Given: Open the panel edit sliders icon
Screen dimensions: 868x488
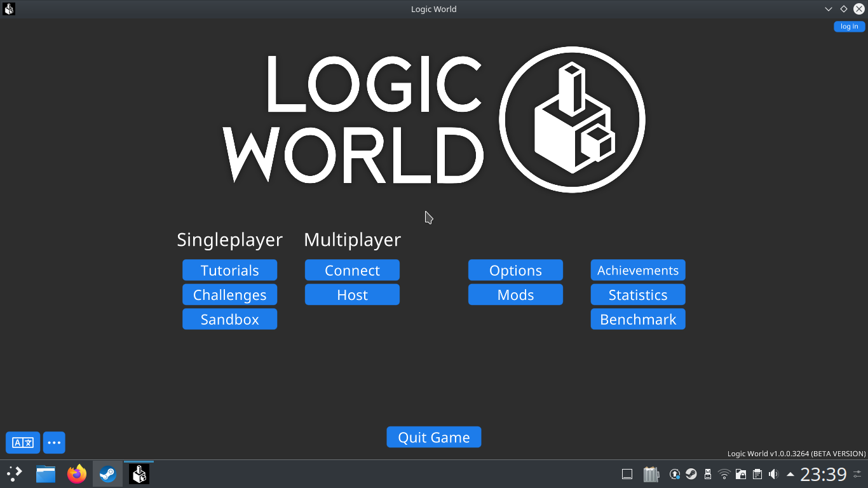Looking at the screenshot, I should 857,474.
